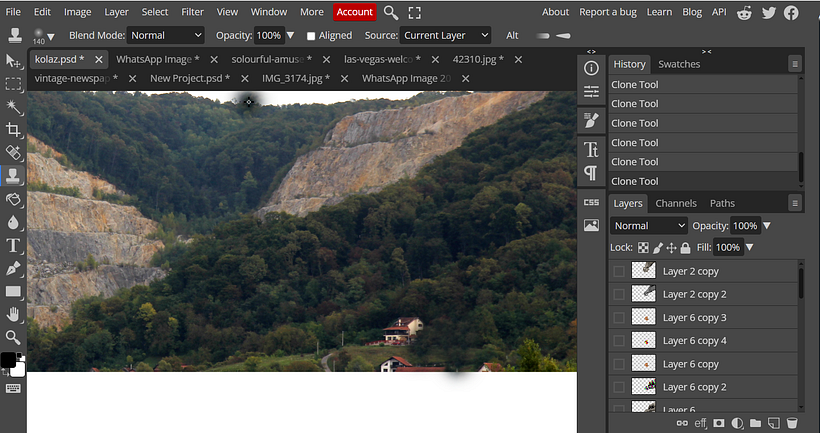Click the red Account button
This screenshot has height=433, width=820.
coord(355,12)
